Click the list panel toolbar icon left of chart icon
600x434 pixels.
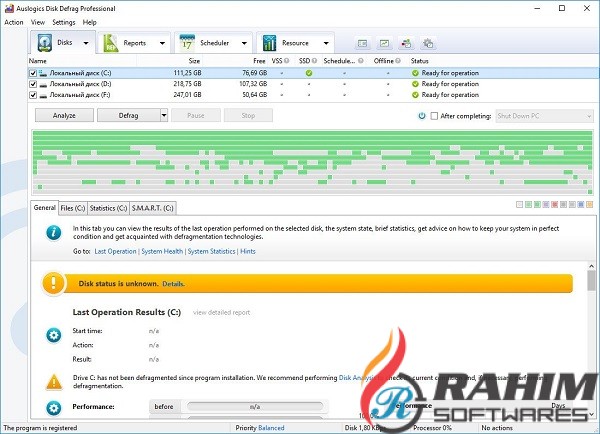point(362,43)
